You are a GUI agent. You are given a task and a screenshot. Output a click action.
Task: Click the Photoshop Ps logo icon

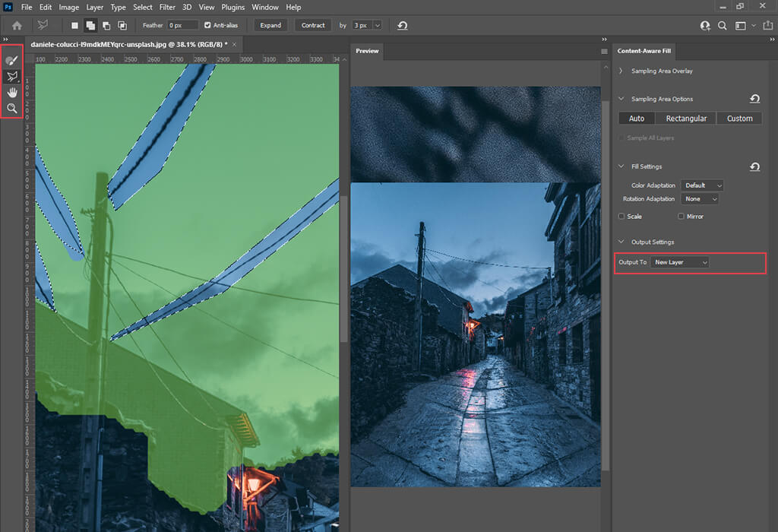pos(8,7)
